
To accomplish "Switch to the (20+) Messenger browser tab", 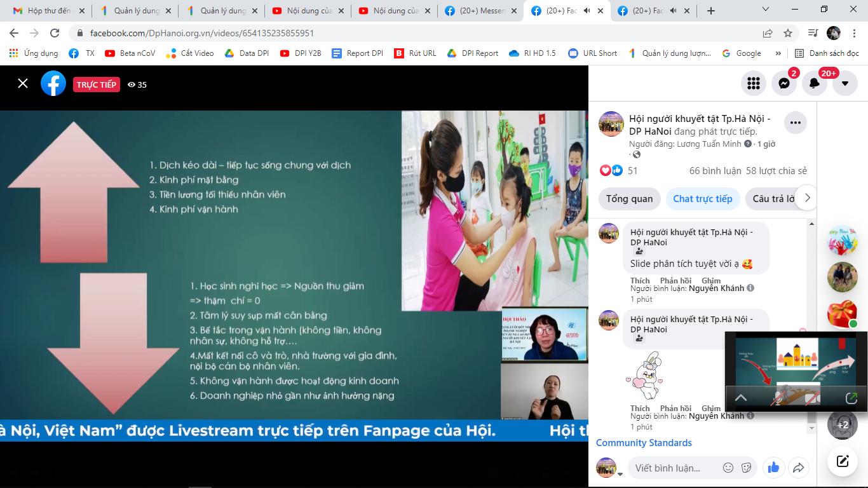I will coord(480,11).
